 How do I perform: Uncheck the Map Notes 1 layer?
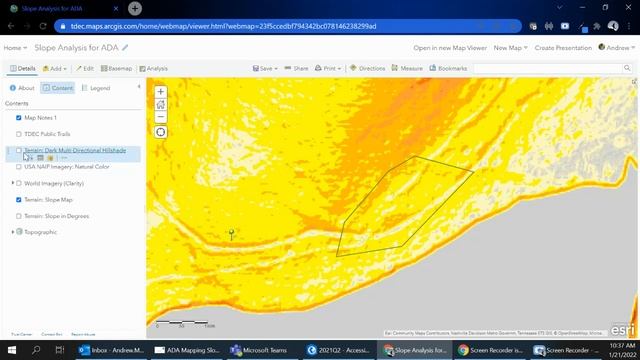click(x=18, y=118)
